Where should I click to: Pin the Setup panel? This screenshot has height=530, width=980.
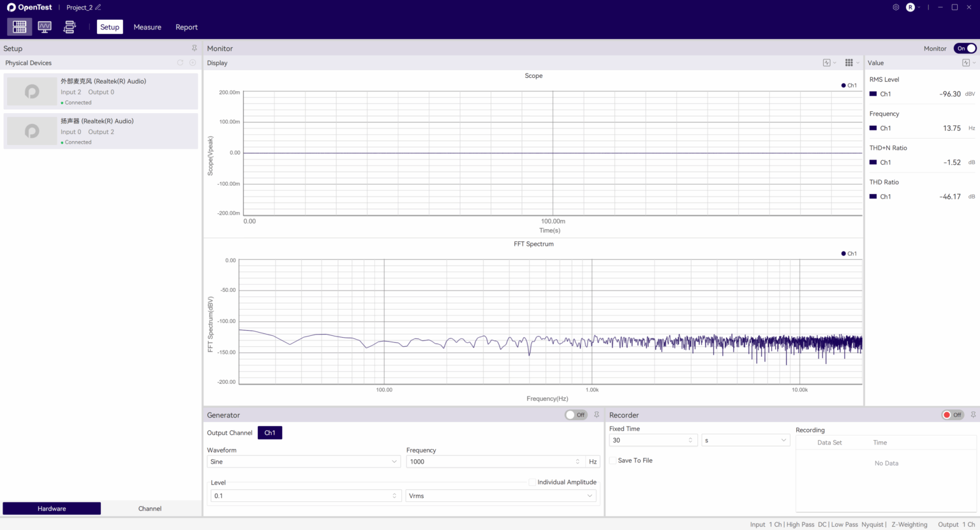pos(194,48)
